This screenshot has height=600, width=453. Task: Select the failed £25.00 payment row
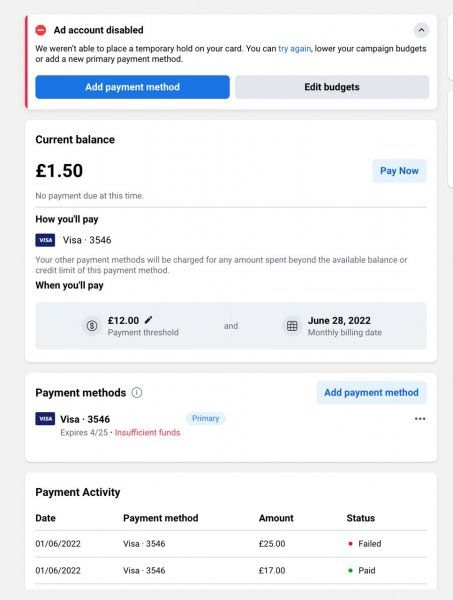231,544
